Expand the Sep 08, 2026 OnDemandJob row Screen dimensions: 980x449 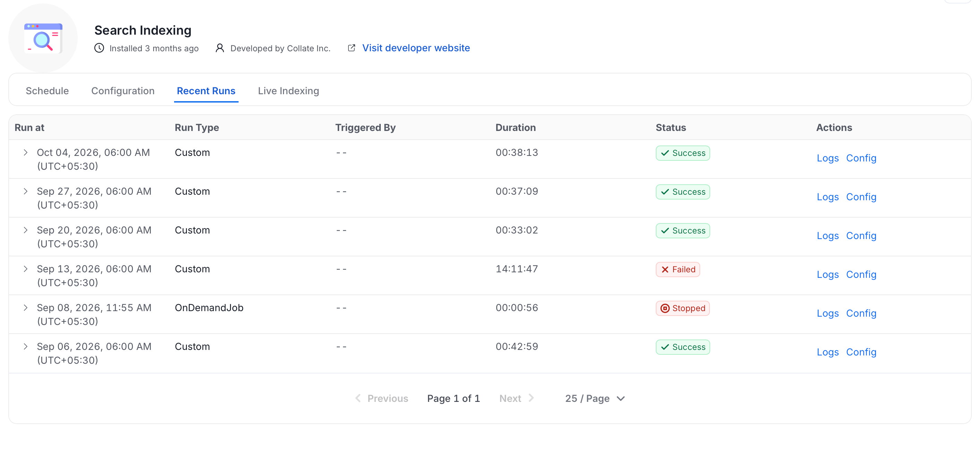tap(26, 308)
